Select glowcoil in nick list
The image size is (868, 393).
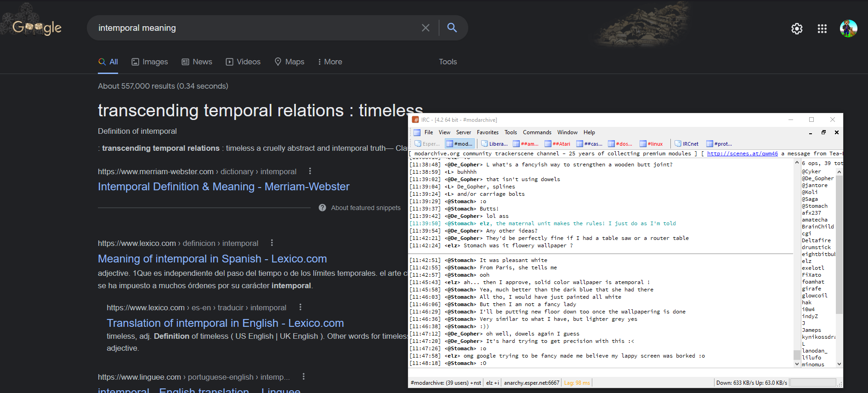click(x=814, y=296)
